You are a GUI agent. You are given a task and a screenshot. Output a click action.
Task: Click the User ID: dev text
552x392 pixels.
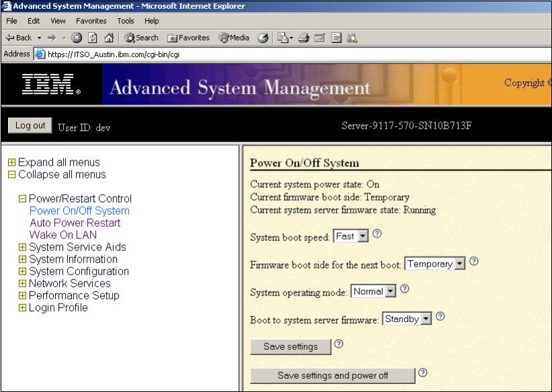click(84, 128)
